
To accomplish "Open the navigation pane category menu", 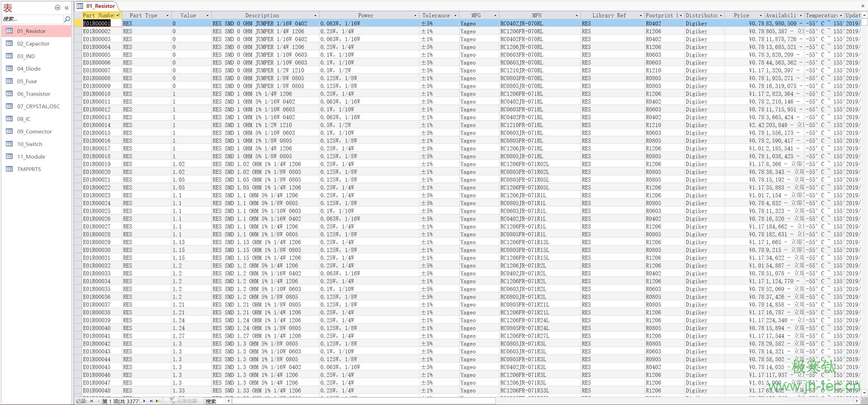I will pyautogui.click(x=58, y=7).
